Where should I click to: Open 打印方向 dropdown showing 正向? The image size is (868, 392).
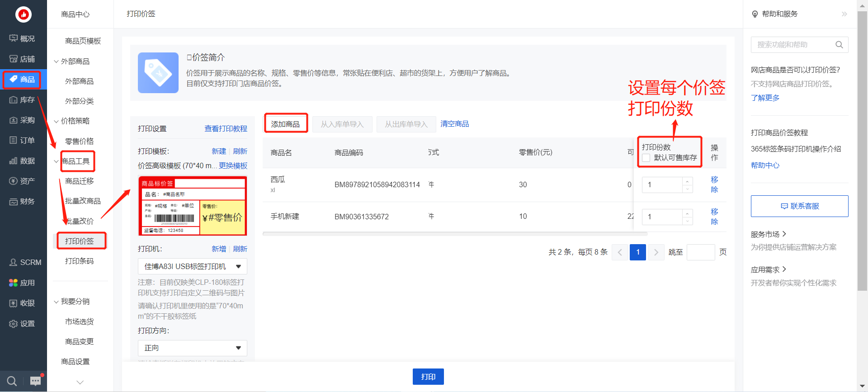pos(193,348)
